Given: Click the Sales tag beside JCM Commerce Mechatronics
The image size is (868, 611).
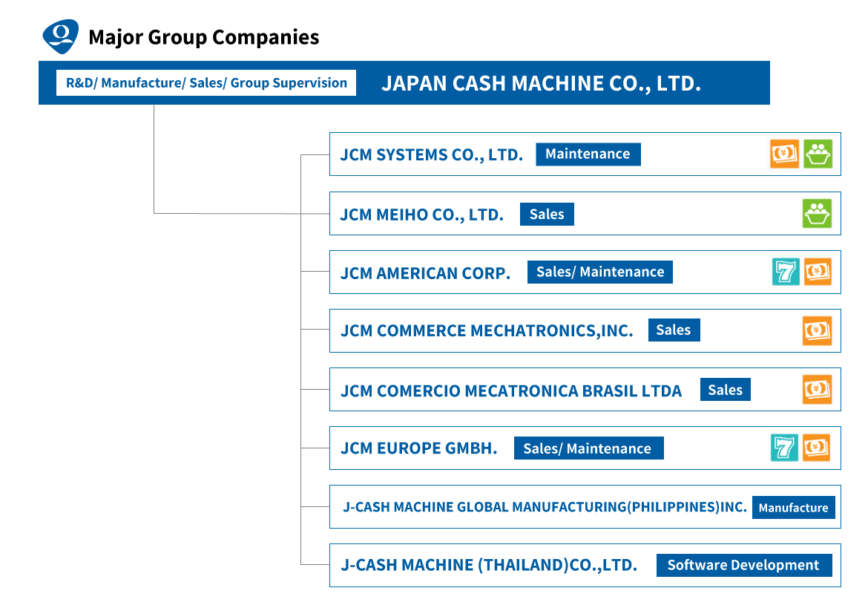Looking at the screenshot, I should [x=674, y=330].
